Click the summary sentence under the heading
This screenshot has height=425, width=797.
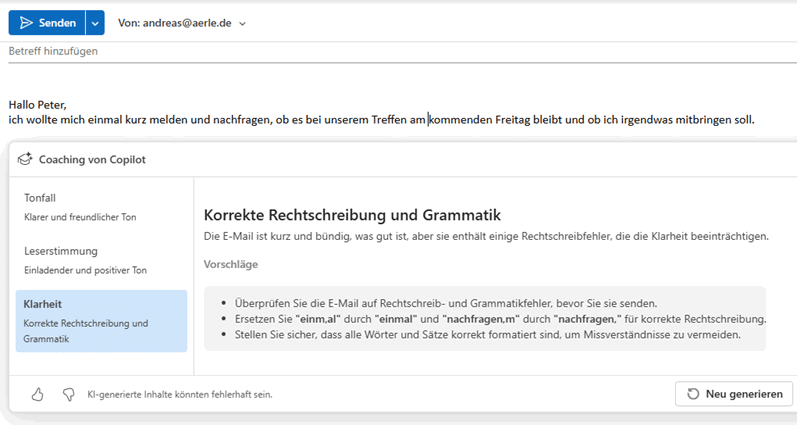[486, 236]
